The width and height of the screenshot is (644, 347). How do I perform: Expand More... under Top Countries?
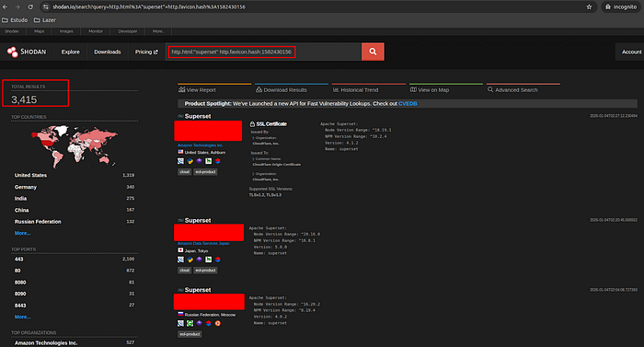click(x=23, y=233)
